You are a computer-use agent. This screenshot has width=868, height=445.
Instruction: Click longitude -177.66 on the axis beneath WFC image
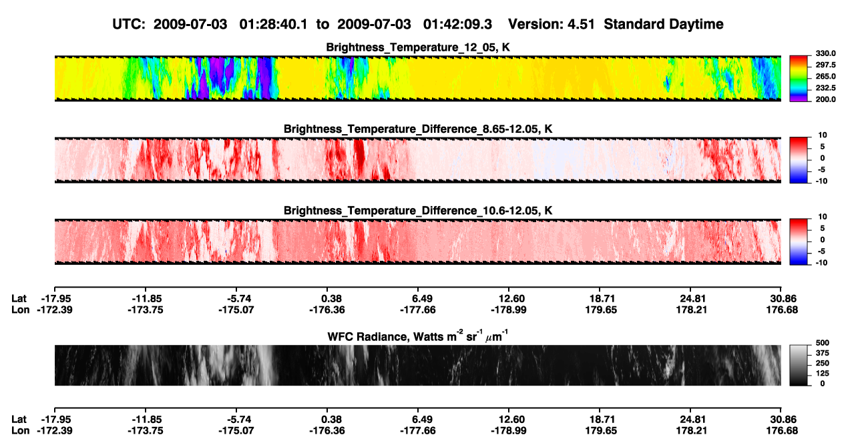[417, 430]
